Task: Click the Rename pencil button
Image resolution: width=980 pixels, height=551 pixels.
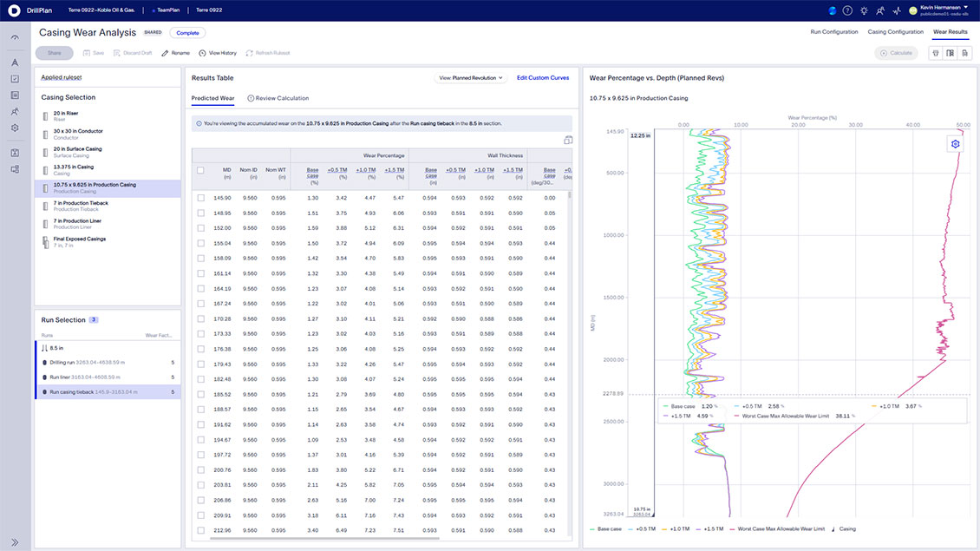Action: pyautogui.click(x=176, y=53)
